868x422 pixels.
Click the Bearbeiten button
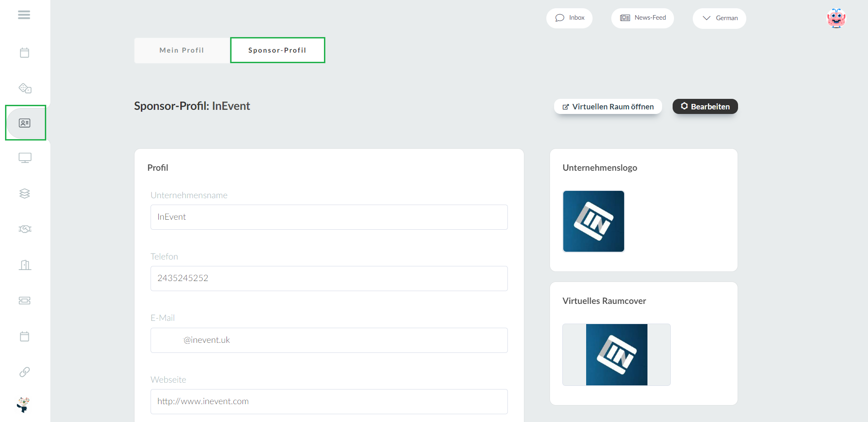point(705,107)
